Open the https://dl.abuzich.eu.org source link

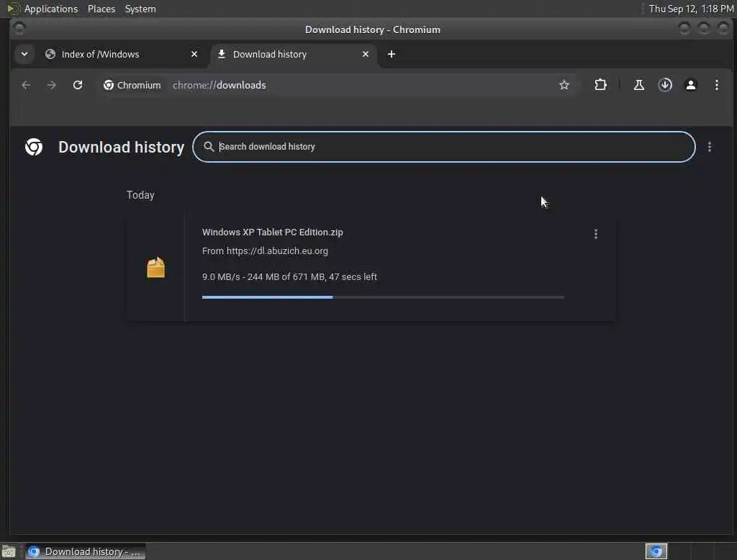coord(277,251)
